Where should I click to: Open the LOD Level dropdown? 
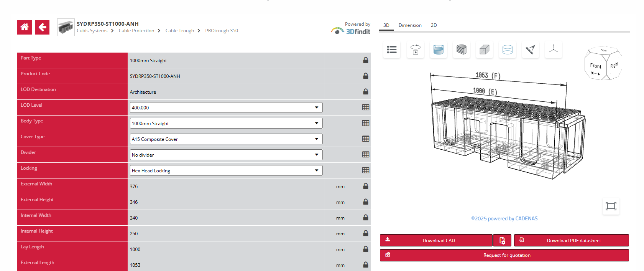[226, 107]
